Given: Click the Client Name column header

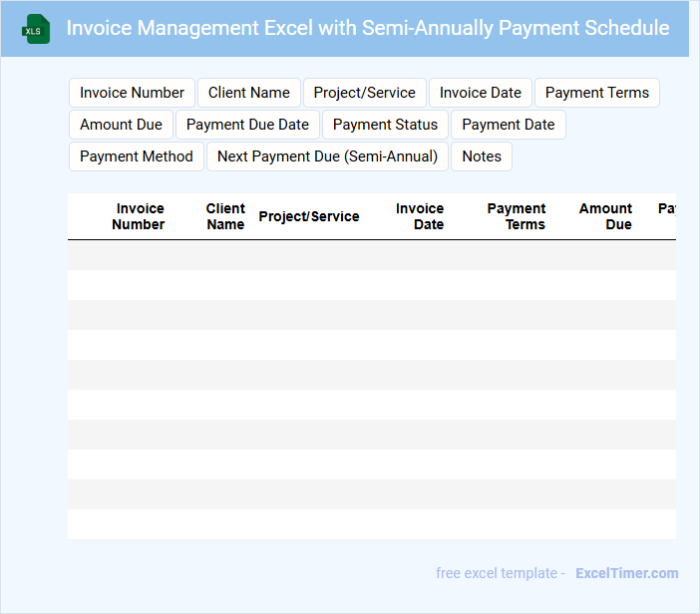Looking at the screenshot, I should [x=225, y=216].
